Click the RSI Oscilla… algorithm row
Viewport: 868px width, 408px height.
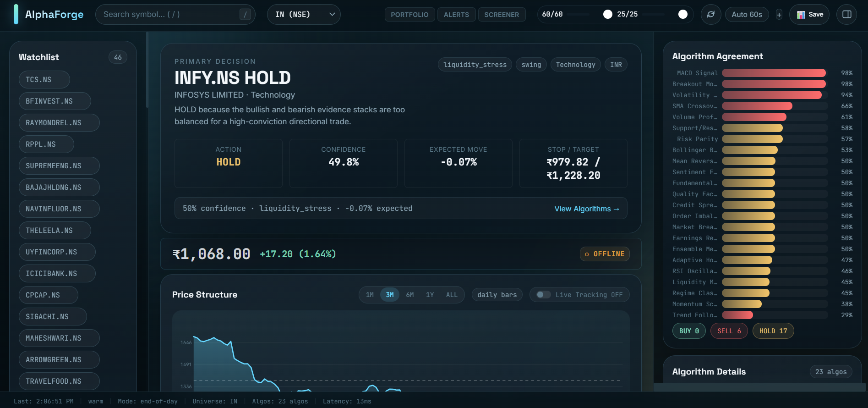tap(762, 271)
